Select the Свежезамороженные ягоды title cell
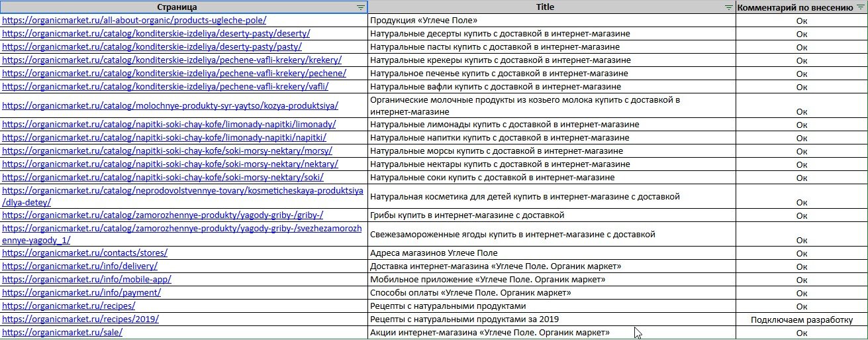The height and width of the screenshot is (340, 868). click(x=552, y=235)
